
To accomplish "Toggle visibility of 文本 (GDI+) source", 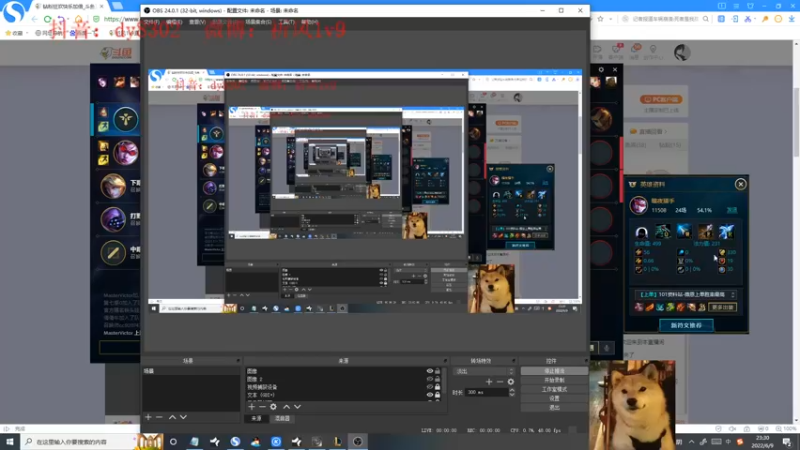I will tap(430, 394).
